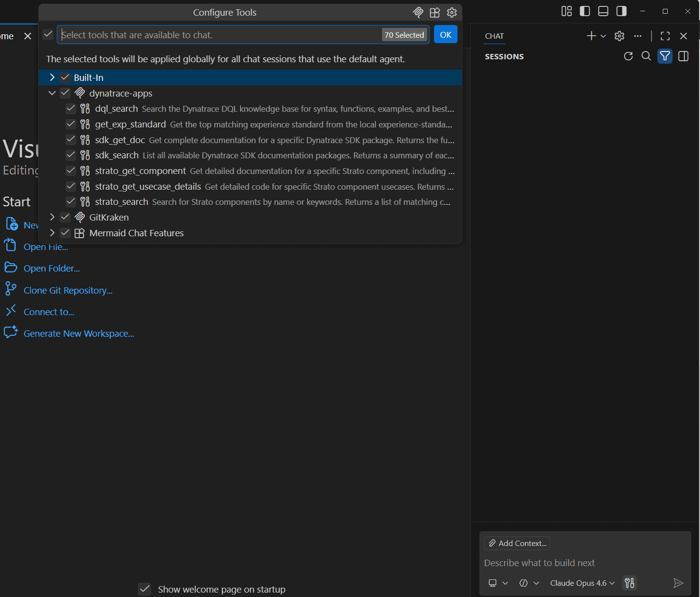Open the tools wrench icon in chat input
700x597 pixels.
click(629, 583)
